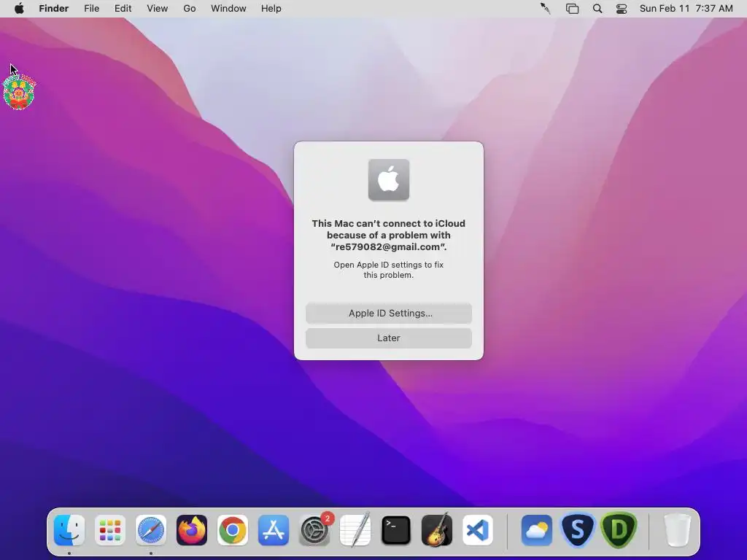Open the Window menu
This screenshot has width=747, height=560.
(228, 9)
